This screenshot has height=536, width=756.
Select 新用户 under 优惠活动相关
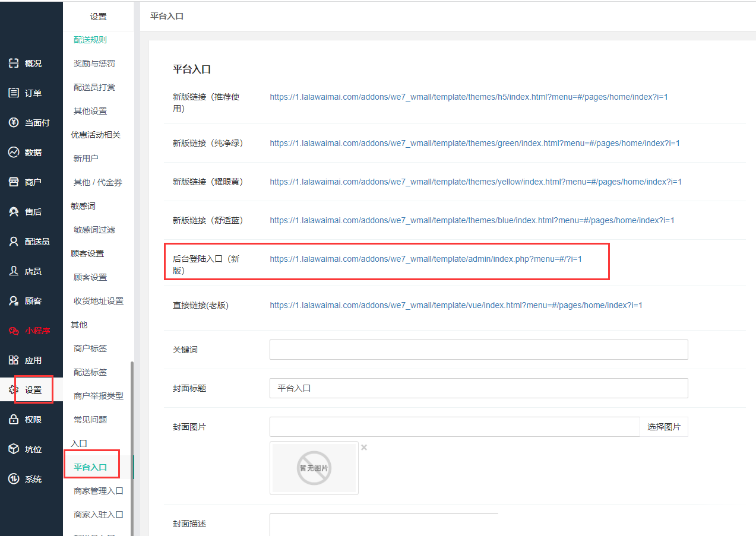coord(86,158)
